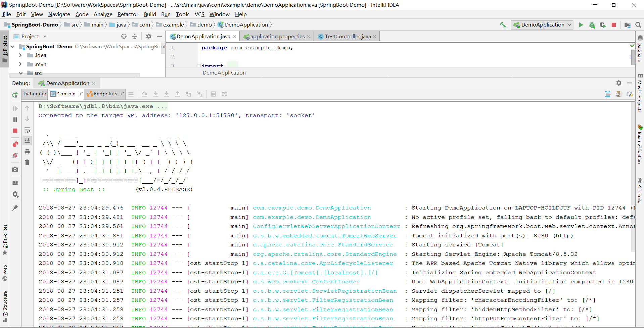
Task: Open the Database tool window
Action: pos(640,49)
